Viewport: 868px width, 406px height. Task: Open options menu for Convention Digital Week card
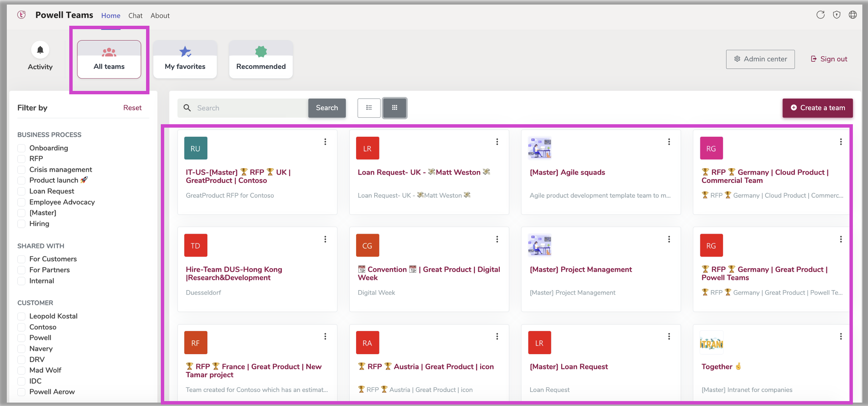point(497,239)
